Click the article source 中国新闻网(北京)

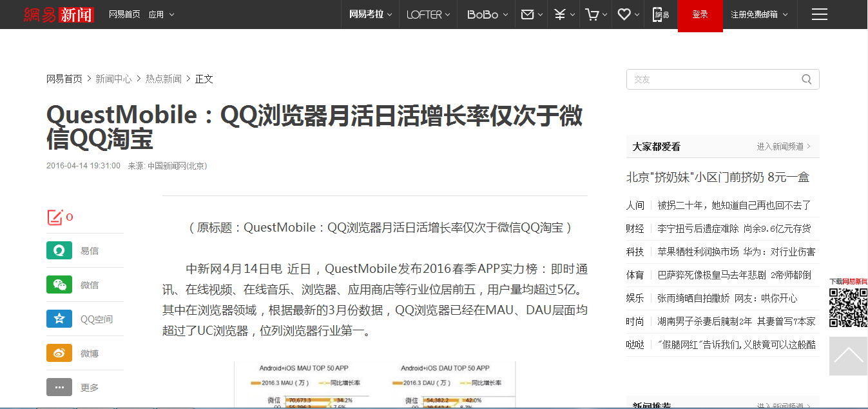[x=177, y=166]
